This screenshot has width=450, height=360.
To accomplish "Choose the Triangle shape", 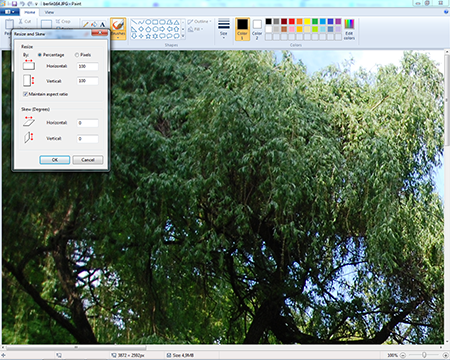I will point(176,22).
